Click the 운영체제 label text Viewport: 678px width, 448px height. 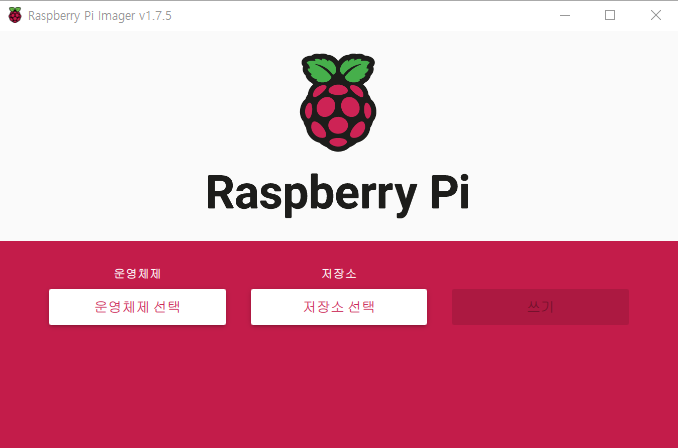coord(138,274)
